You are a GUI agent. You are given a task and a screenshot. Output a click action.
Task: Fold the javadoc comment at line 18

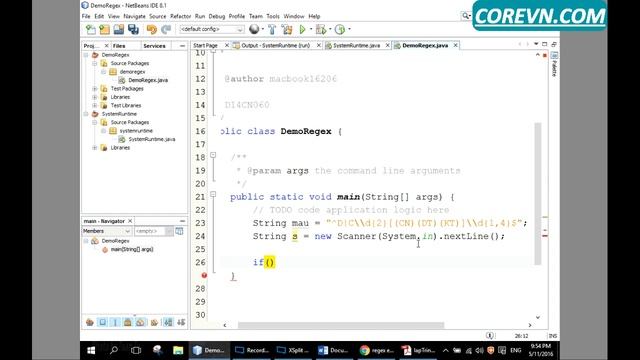coord(213,155)
